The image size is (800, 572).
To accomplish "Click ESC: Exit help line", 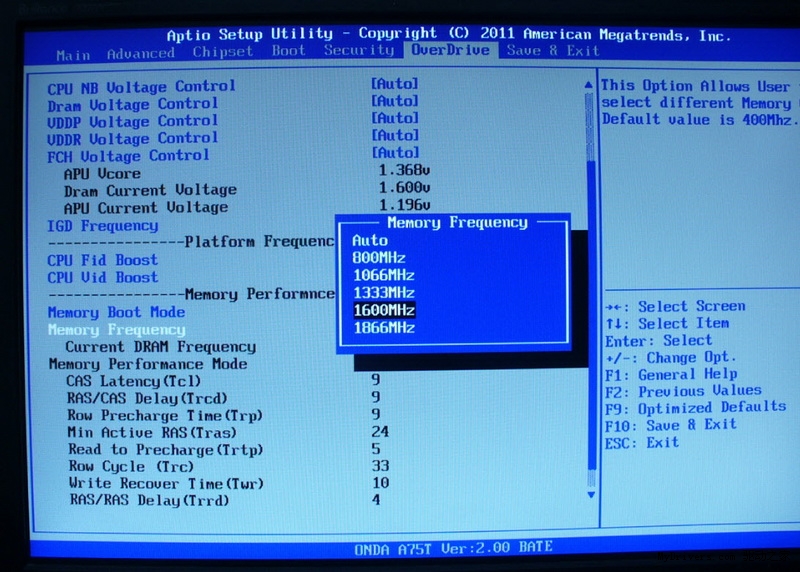I will (642, 442).
